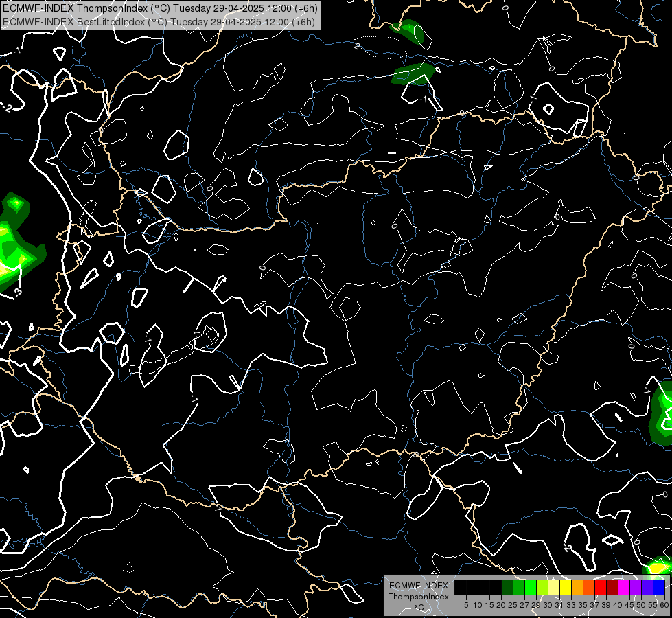Pick the magenta 40–45 legend swatch
The width and height of the screenshot is (672, 618).
click(624, 587)
